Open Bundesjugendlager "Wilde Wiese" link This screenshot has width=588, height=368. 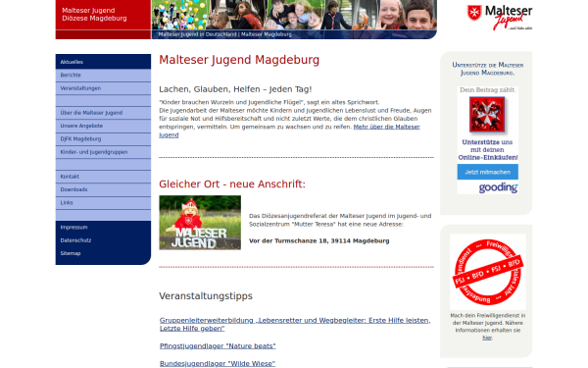click(x=218, y=363)
